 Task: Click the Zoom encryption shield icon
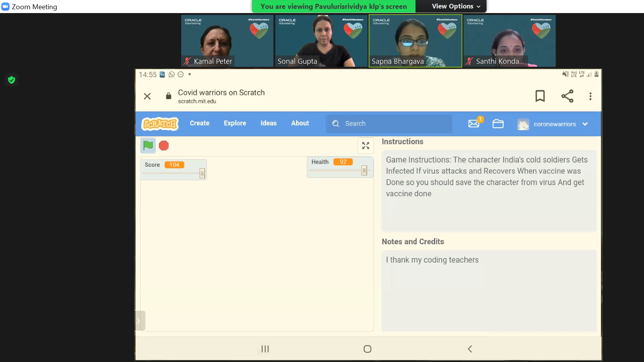pyautogui.click(x=12, y=80)
